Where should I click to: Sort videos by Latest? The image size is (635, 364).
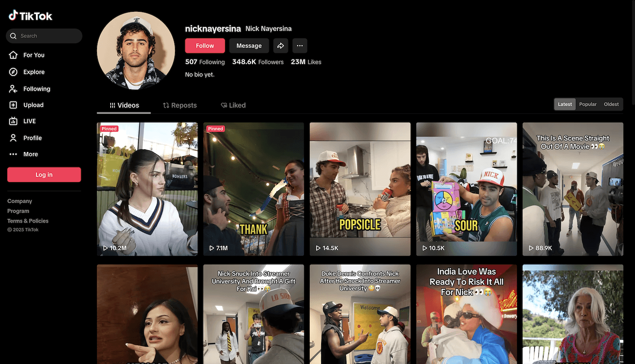(x=565, y=104)
